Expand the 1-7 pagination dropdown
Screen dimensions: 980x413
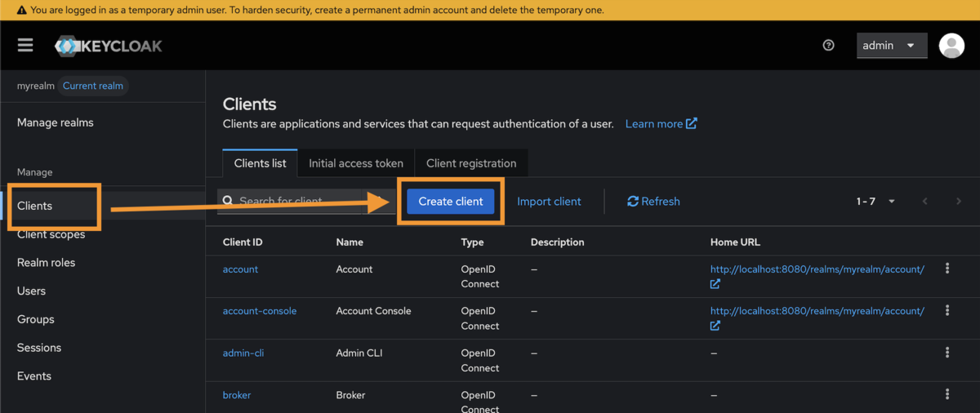pyautogui.click(x=876, y=202)
